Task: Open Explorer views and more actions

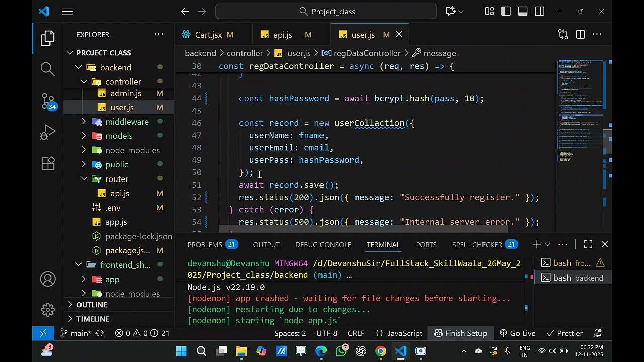Action: click(159, 34)
